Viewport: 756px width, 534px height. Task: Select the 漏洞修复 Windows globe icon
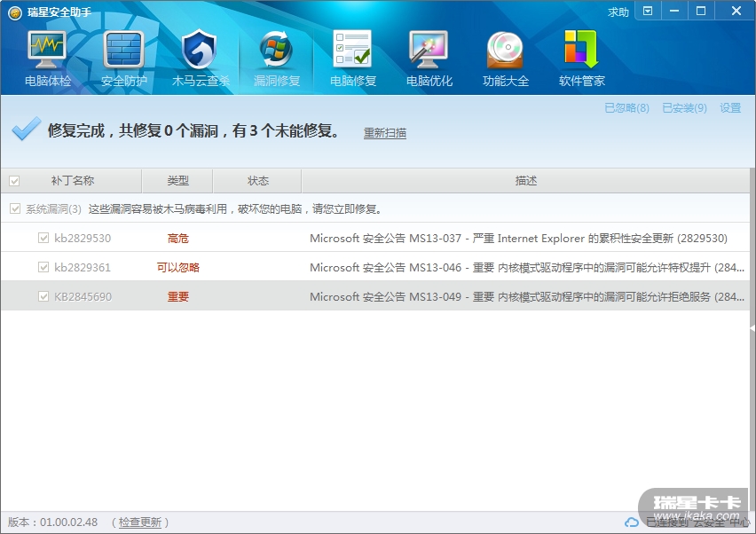(x=276, y=51)
